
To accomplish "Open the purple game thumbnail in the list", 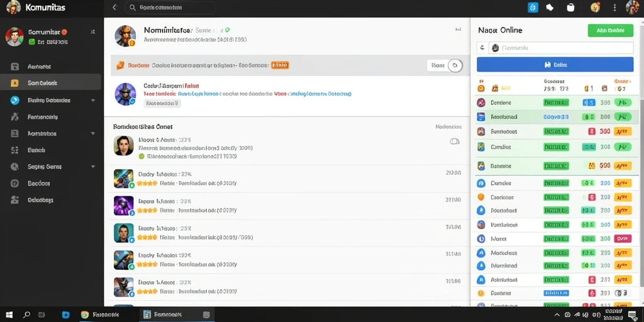I will (x=124, y=206).
